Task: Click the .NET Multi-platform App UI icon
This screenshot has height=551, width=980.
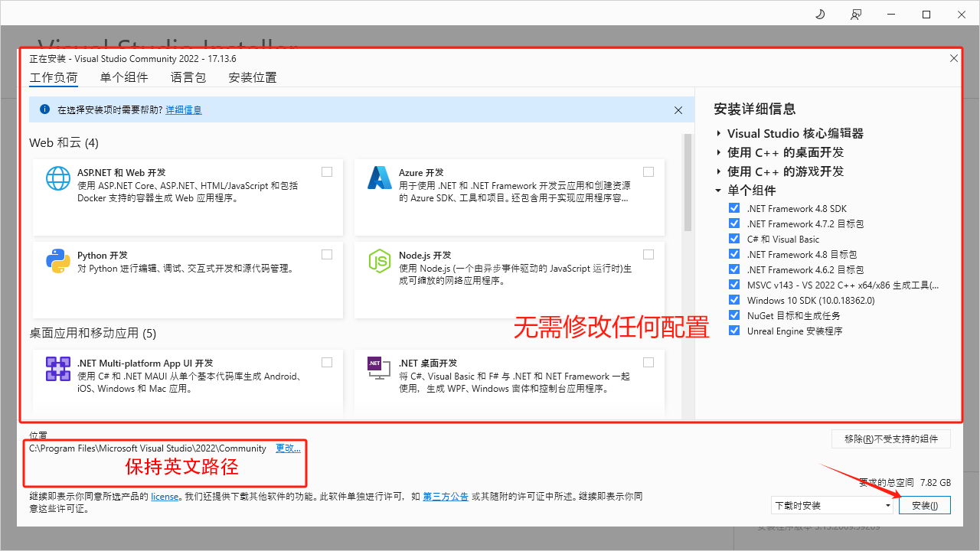Action: point(58,369)
